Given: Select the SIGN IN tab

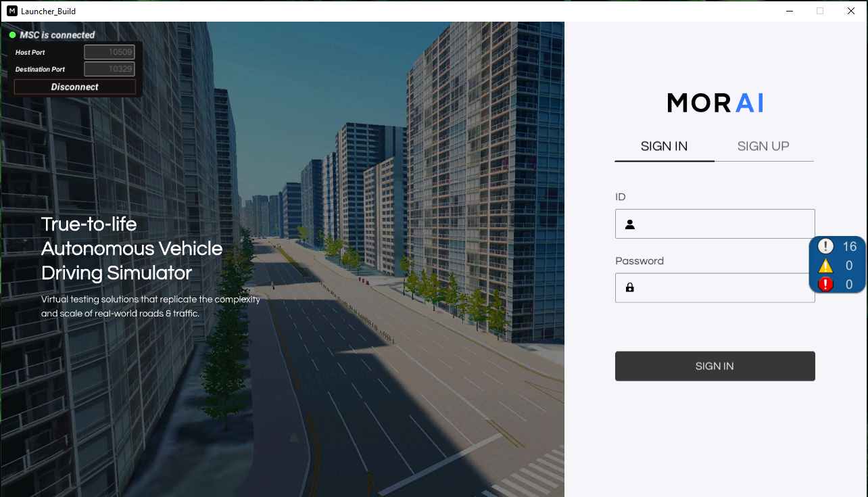Looking at the screenshot, I should pyautogui.click(x=664, y=146).
